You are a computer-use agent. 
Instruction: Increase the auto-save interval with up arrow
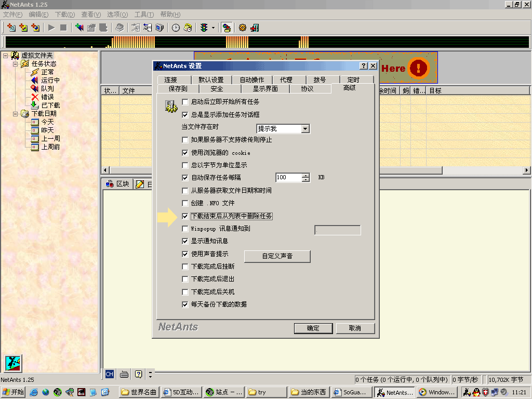click(x=305, y=176)
